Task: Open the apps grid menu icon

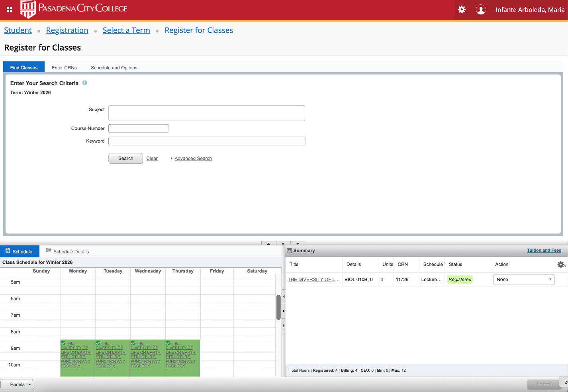Action: (x=10, y=10)
